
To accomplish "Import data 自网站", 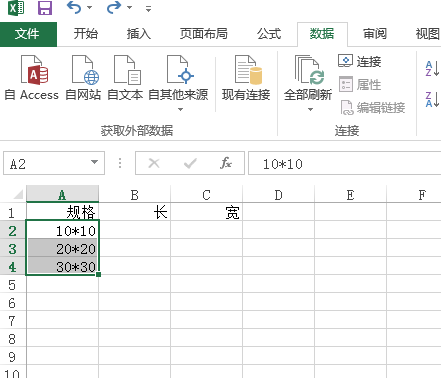I will point(83,78).
